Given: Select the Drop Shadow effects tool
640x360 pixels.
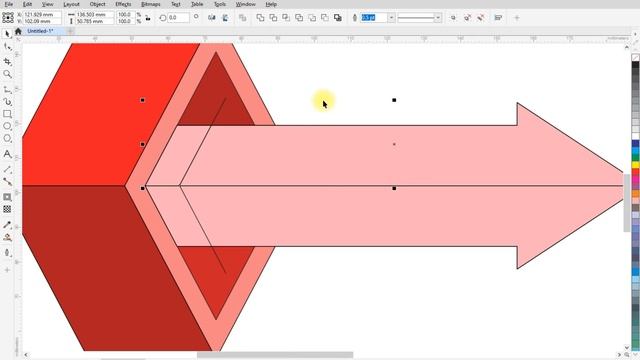Looking at the screenshot, I should (x=7, y=197).
